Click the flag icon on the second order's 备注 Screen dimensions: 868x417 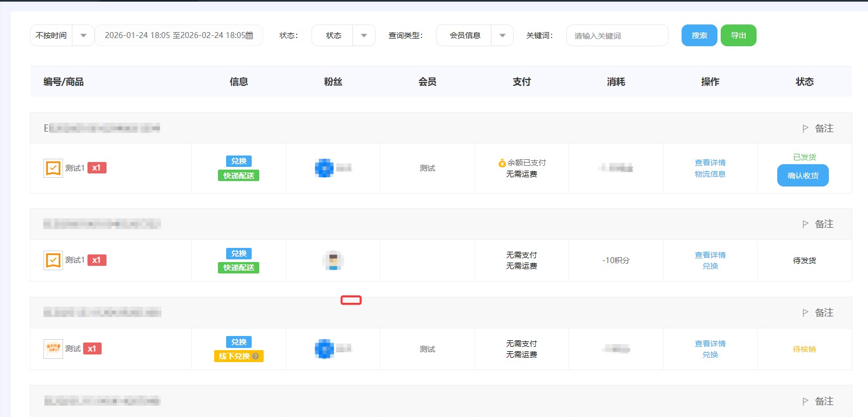(x=805, y=225)
